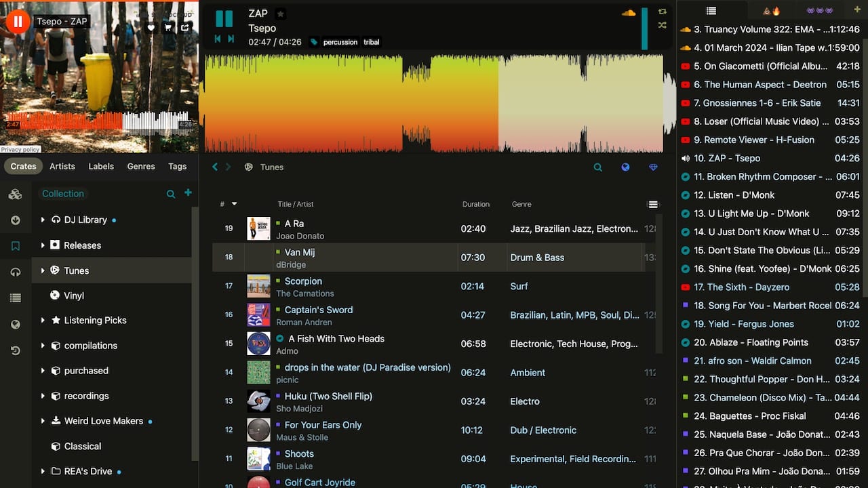Click the download arrow sidebar icon
Image resolution: width=868 pixels, height=488 pixels.
pyautogui.click(x=15, y=220)
